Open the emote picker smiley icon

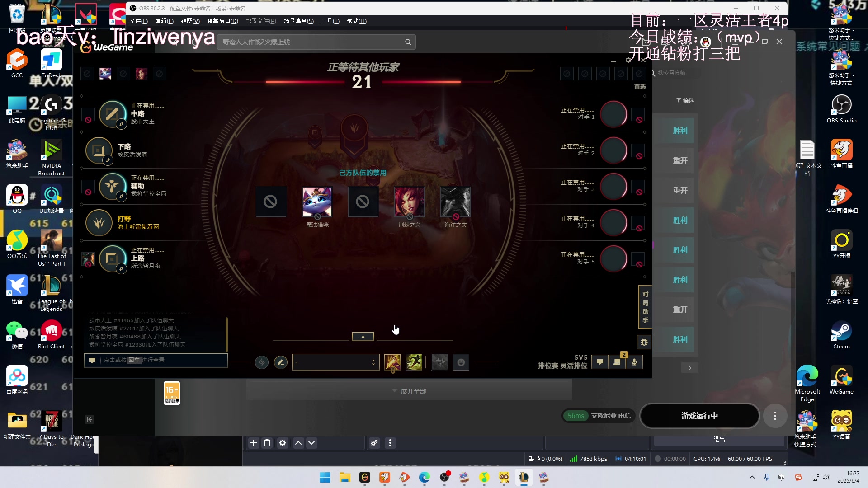[461, 362]
